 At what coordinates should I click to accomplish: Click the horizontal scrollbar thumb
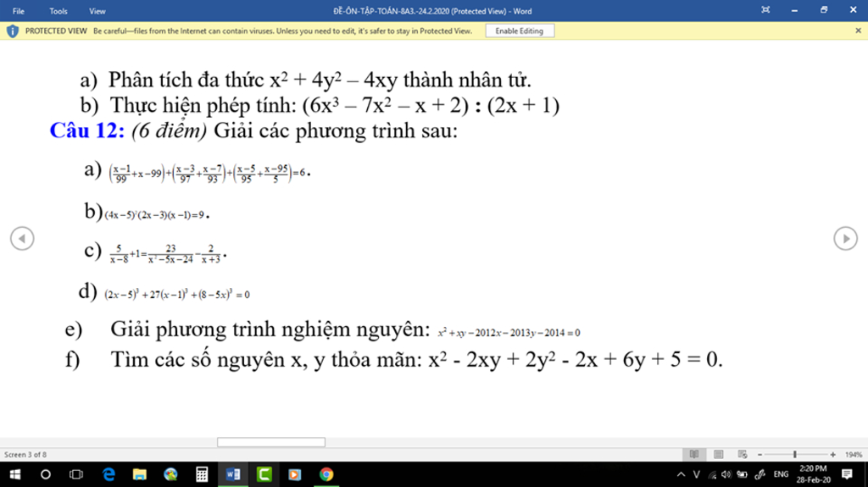271,442
